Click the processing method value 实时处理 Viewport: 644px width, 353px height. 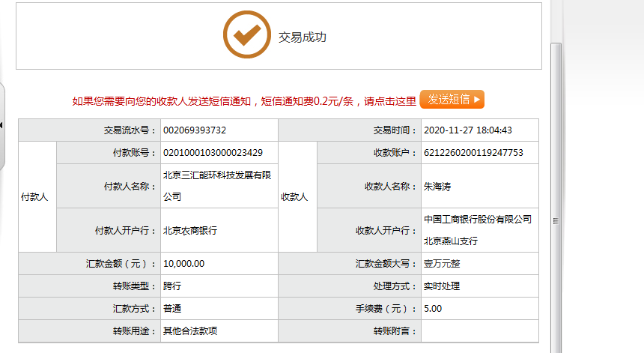(x=442, y=286)
